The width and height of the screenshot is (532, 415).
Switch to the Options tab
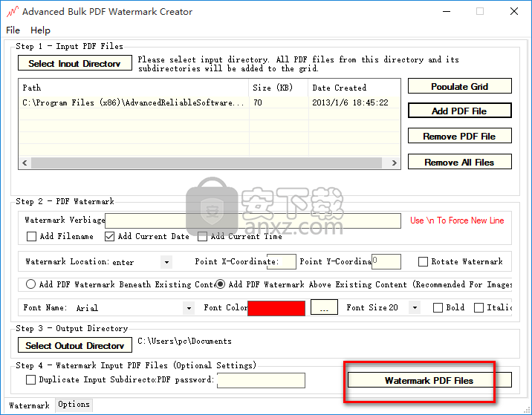pyautogui.click(x=74, y=405)
